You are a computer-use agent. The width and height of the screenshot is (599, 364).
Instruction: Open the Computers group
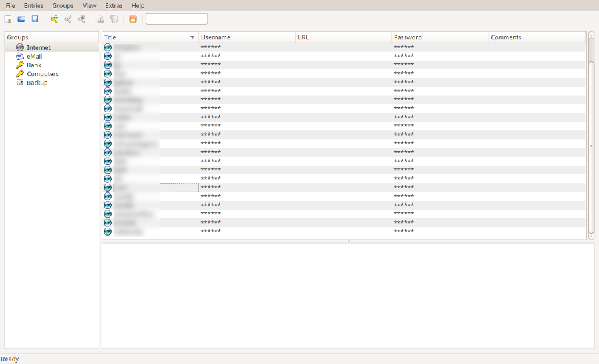click(x=42, y=74)
